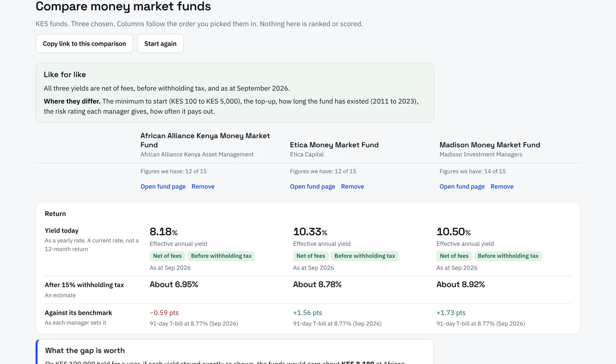
Task: Click 'Madison Investment Managers' manager name
Action: click(481, 154)
